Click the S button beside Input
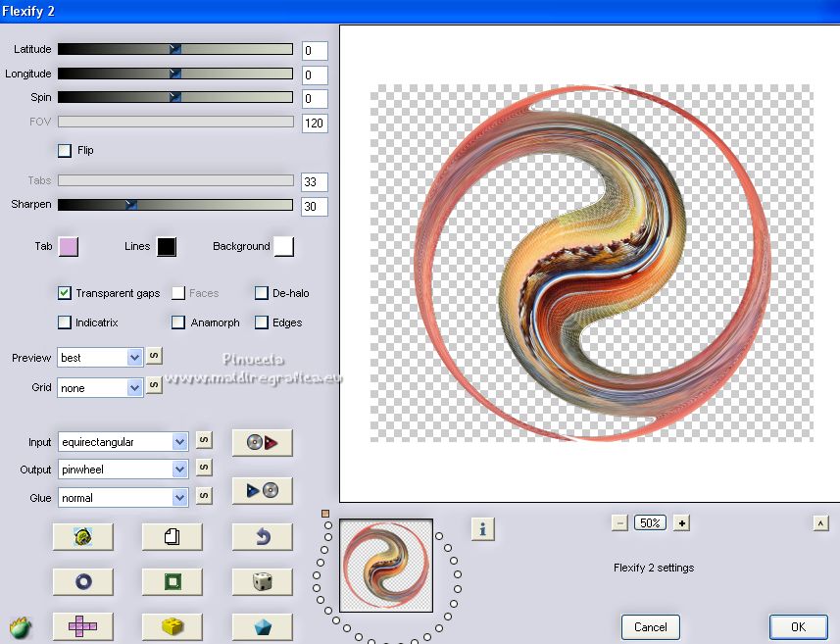The height and width of the screenshot is (644, 840). coord(204,440)
